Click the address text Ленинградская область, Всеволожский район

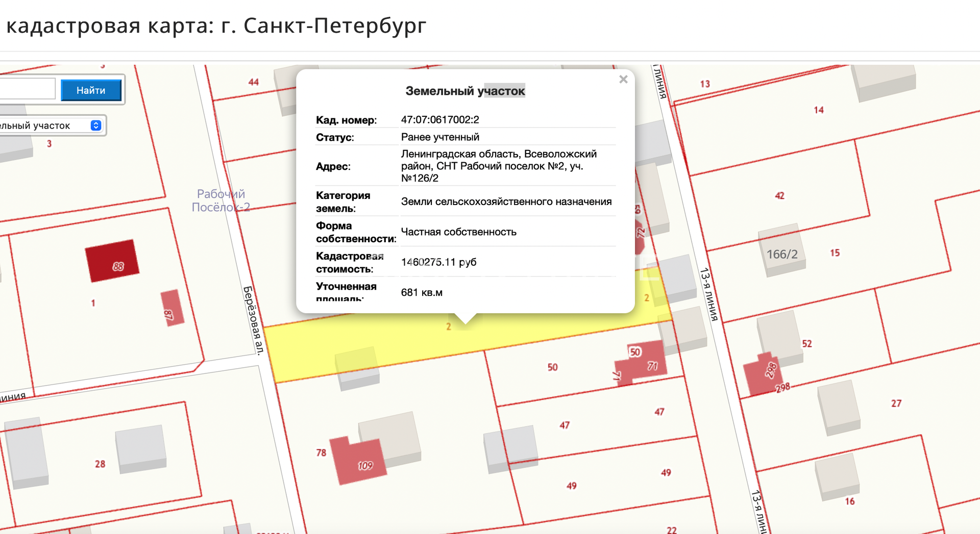pyautogui.click(x=499, y=160)
